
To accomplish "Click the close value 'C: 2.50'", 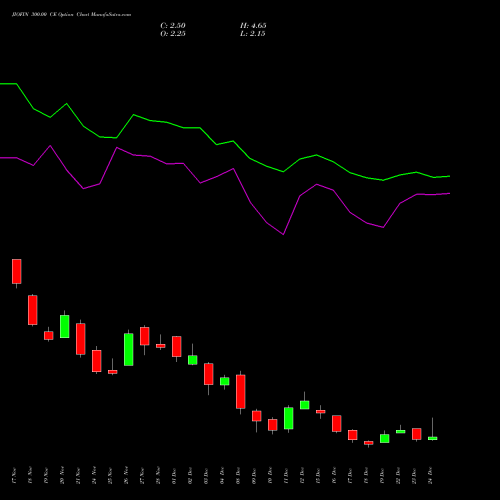I will pyautogui.click(x=173, y=26).
